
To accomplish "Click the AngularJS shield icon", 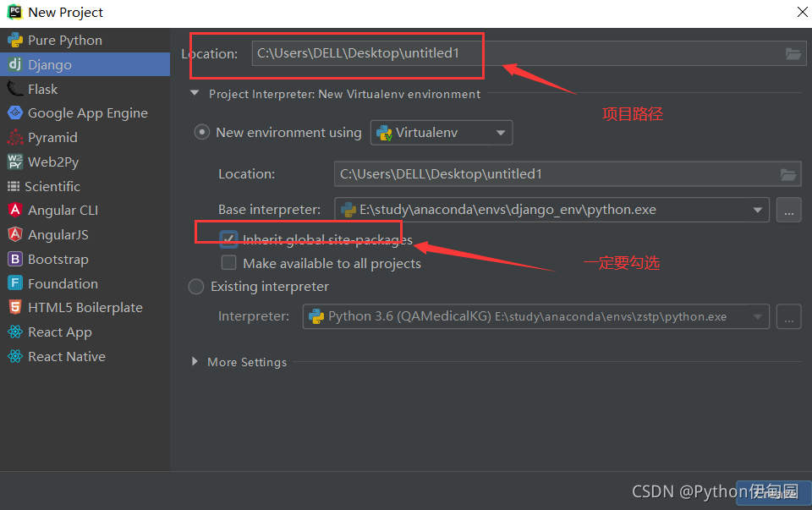I will [x=15, y=234].
